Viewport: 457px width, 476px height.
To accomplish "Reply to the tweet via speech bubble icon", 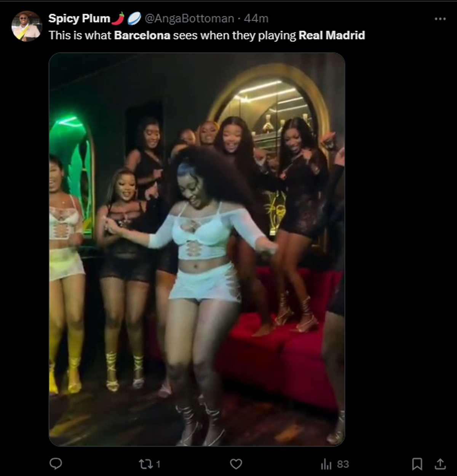I will 56,463.
